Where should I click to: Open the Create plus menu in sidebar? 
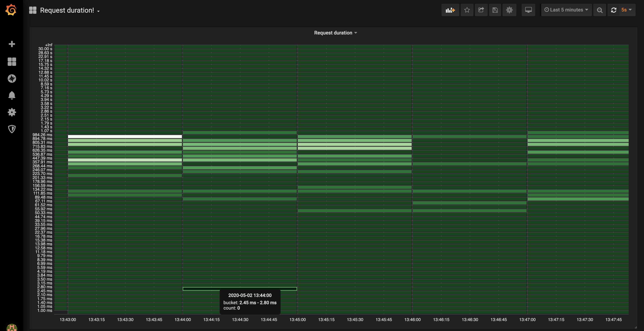pyautogui.click(x=12, y=44)
